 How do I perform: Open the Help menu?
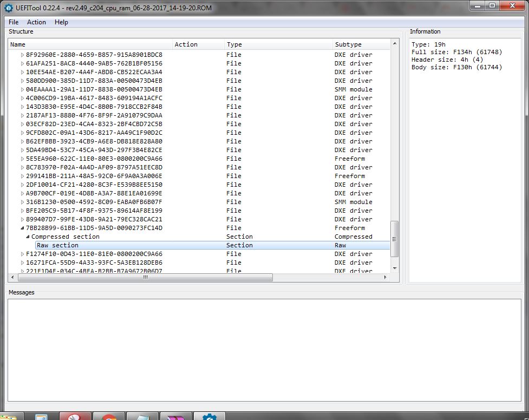61,22
